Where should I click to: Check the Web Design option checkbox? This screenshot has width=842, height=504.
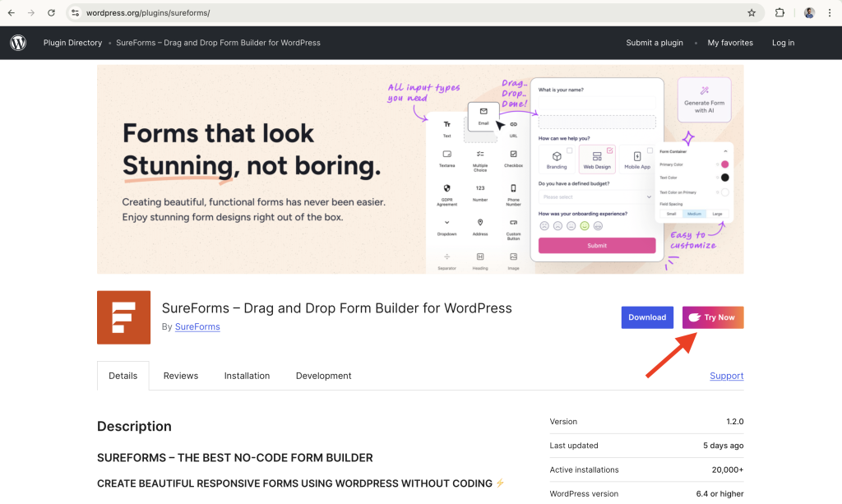click(609, 150)
